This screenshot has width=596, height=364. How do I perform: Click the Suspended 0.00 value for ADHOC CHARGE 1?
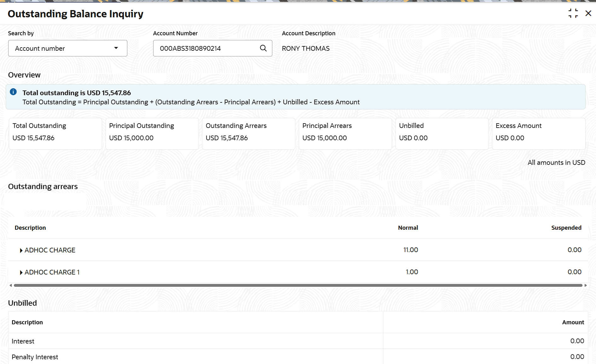click(x=575, y=272)
